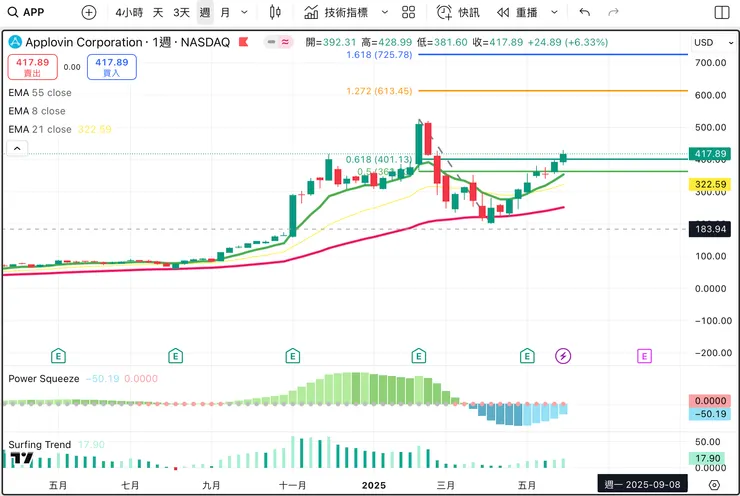Create alert with 快訊 button
The height and width of the screenshot is (496, 740).
point(458,12)
